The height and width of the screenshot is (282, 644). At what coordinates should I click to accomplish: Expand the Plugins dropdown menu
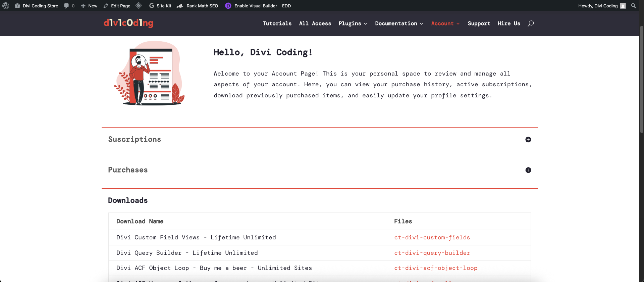click(x=353, y=23)
